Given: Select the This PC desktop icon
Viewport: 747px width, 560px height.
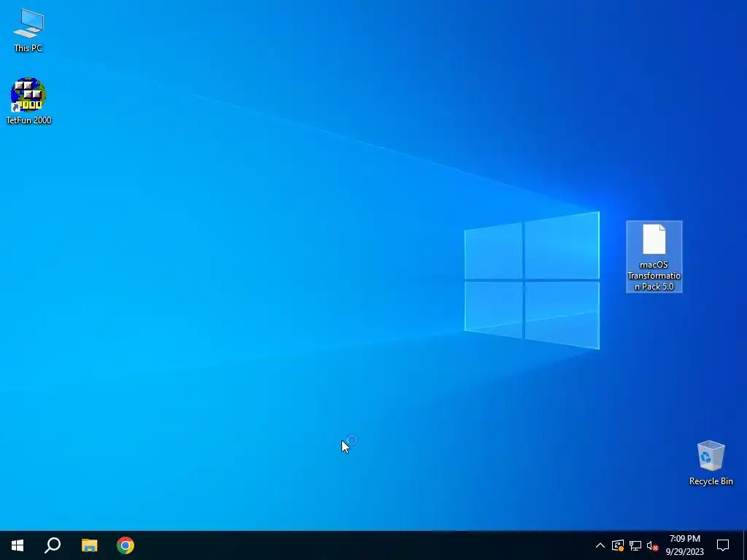Looking at the screenshot, I should pos(28,29).
